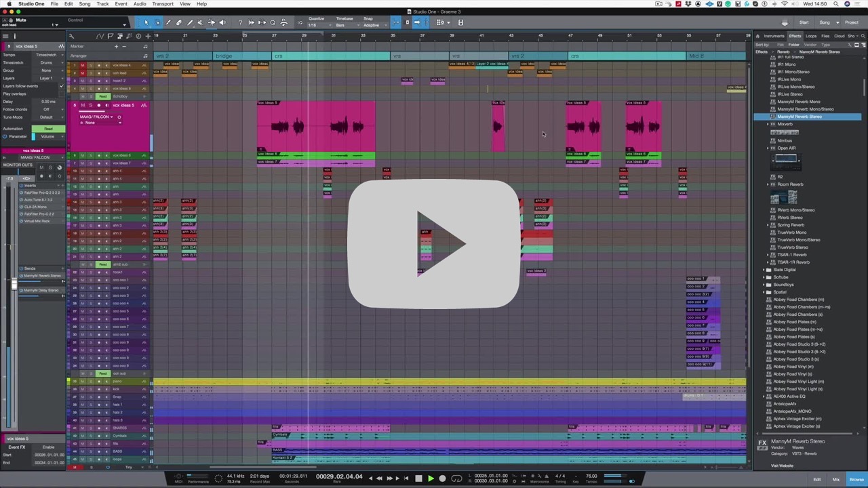Enable Layers follow events checkbox
868x488 pixels.
tap(61, 86)
